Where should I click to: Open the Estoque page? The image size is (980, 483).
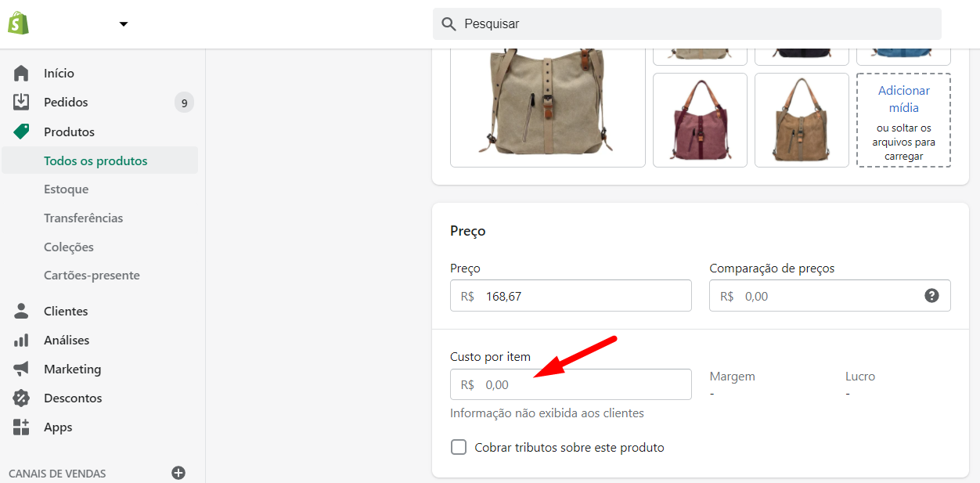[66, 189]
